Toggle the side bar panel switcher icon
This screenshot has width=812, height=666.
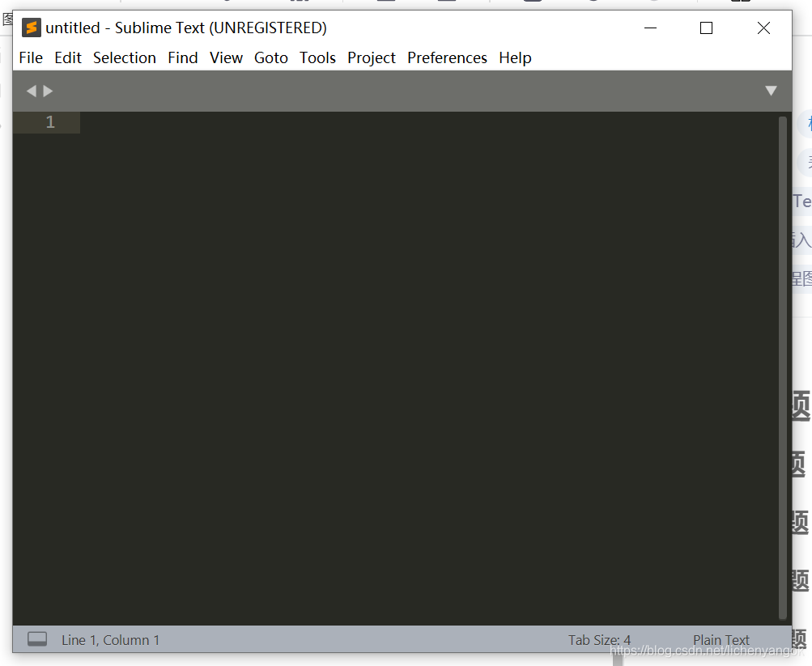pos(37,639)
